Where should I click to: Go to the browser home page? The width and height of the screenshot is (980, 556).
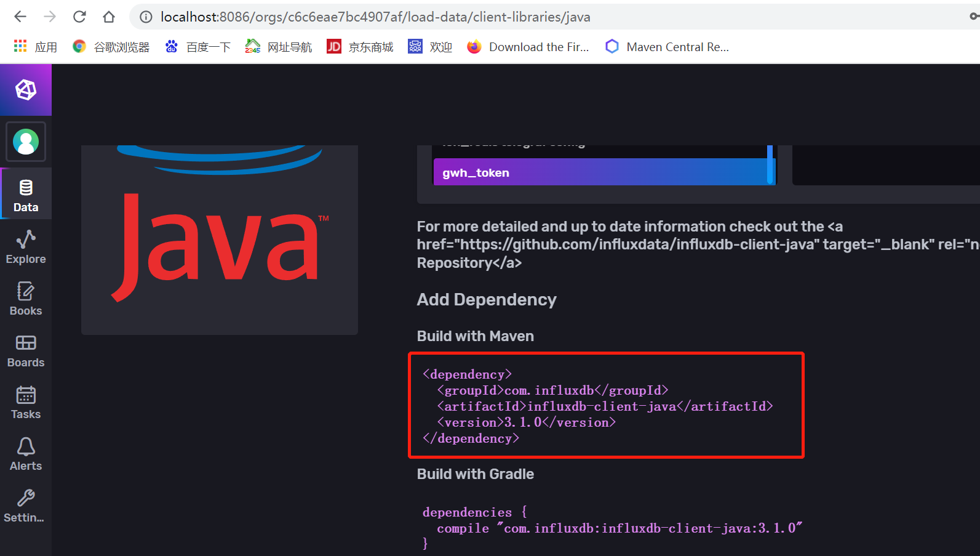click(x=109, y=17)
